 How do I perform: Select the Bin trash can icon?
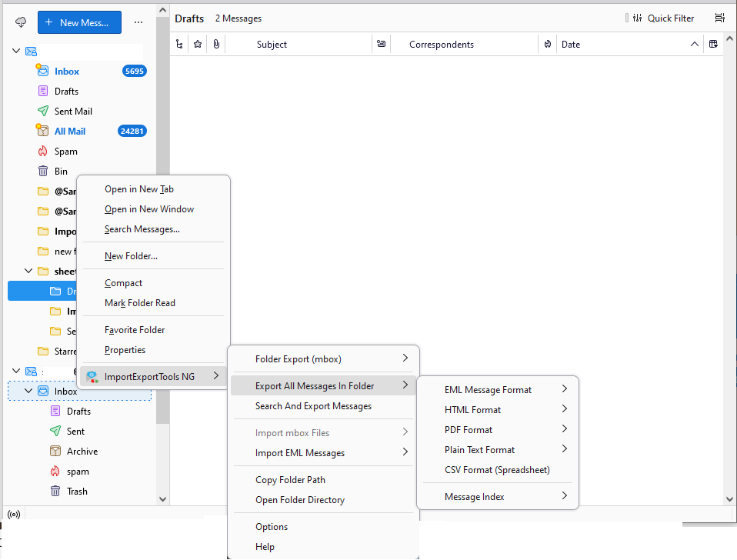[x=43, y=172]
